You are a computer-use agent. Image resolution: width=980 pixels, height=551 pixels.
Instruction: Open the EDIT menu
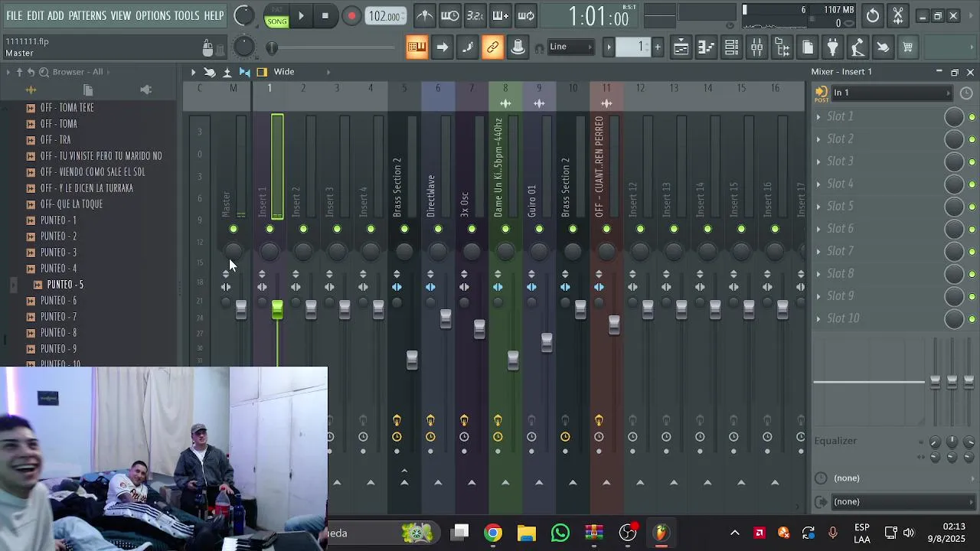[x=35, y=15]
